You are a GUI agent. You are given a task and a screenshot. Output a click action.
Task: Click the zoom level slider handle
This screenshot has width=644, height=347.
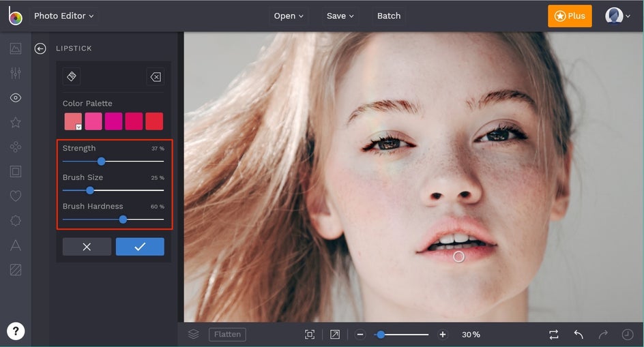click(381, 335)
